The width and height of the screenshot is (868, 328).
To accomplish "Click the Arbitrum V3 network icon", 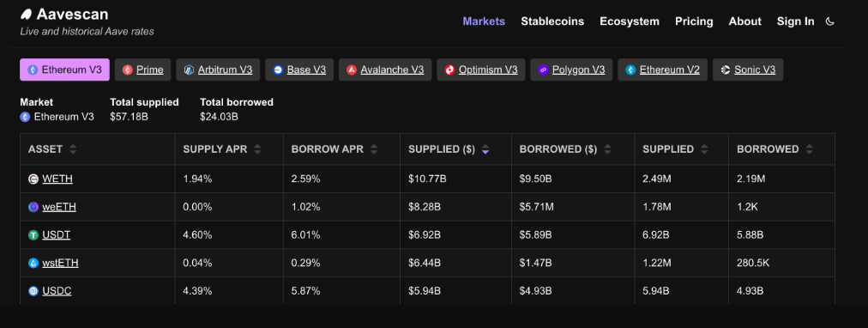I will coord(189,70).
